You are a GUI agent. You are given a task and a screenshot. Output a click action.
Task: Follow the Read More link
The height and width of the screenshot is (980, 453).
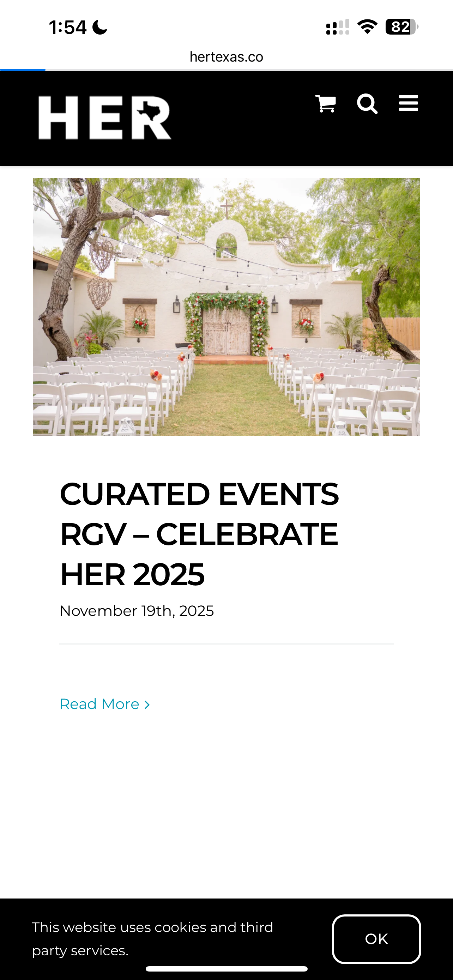pos(99,704)
